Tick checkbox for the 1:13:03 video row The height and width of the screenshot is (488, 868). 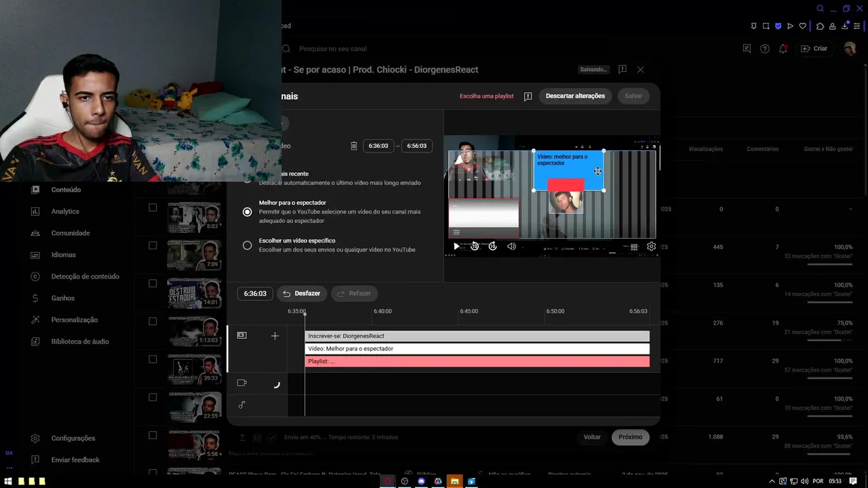coord(153,321)
